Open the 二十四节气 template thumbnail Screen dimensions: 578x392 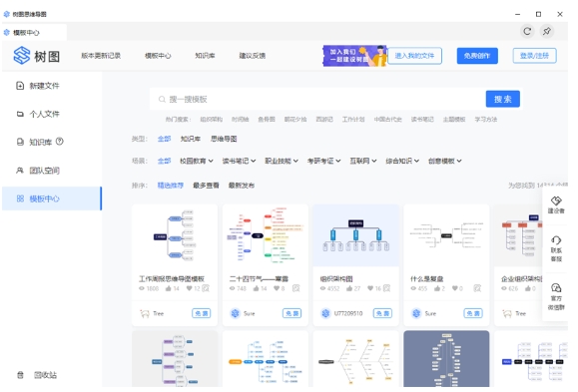(x=266, y=235)
